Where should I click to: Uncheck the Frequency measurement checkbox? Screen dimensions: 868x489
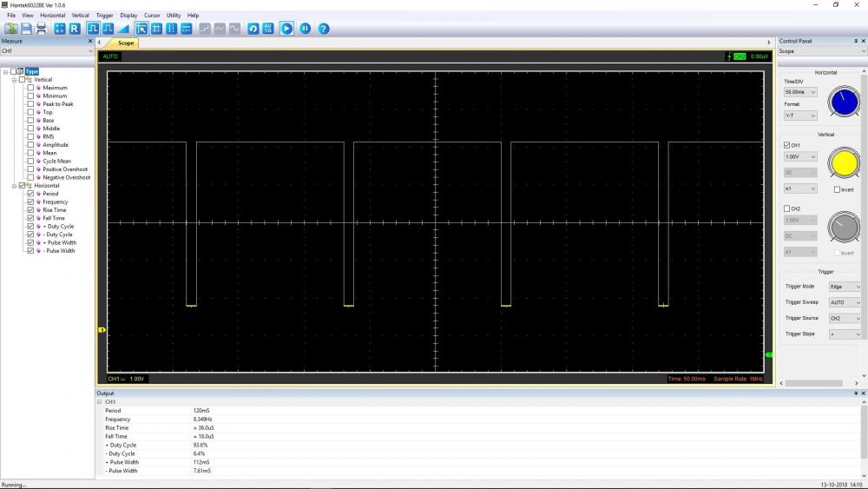click(x=30, y=202)
